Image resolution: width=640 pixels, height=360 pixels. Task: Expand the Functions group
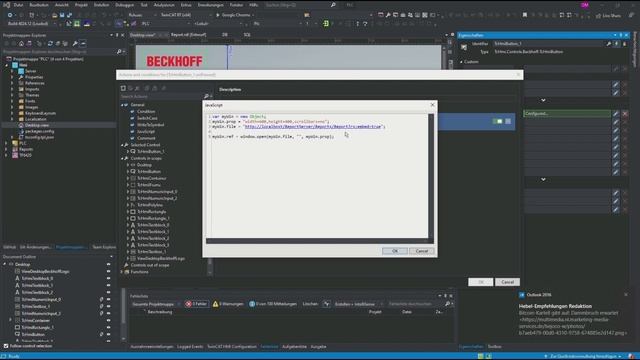[x=122, y=272]
